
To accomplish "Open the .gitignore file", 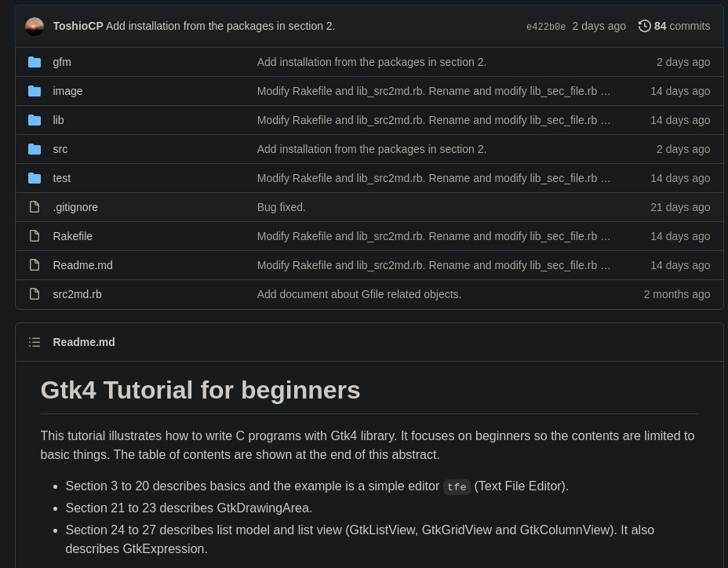I will coord(75,207).
